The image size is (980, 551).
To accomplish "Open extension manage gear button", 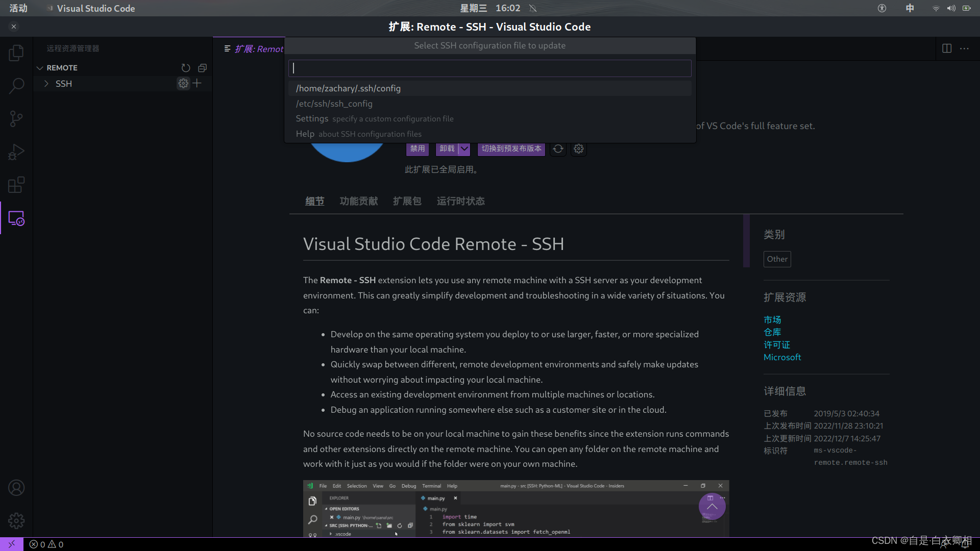I will [x=578, y=148].
